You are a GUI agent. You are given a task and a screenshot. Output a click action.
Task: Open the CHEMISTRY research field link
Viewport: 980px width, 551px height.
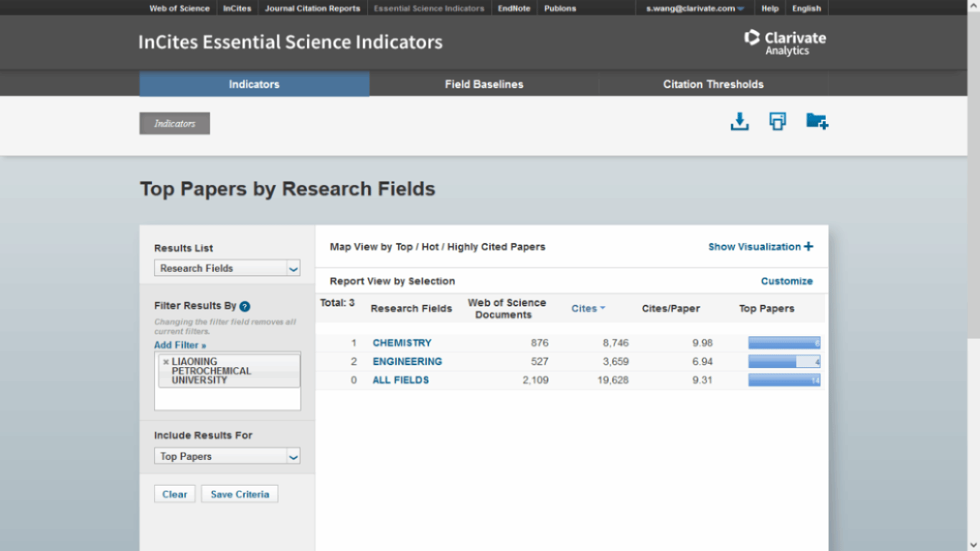[402, 343]
